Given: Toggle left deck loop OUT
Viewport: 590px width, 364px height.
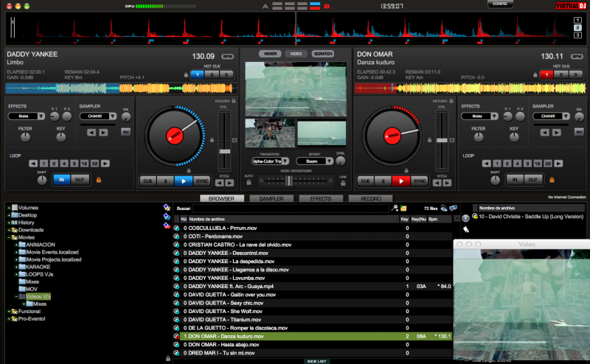Looking at the screenshot, I should click(80, 180).
